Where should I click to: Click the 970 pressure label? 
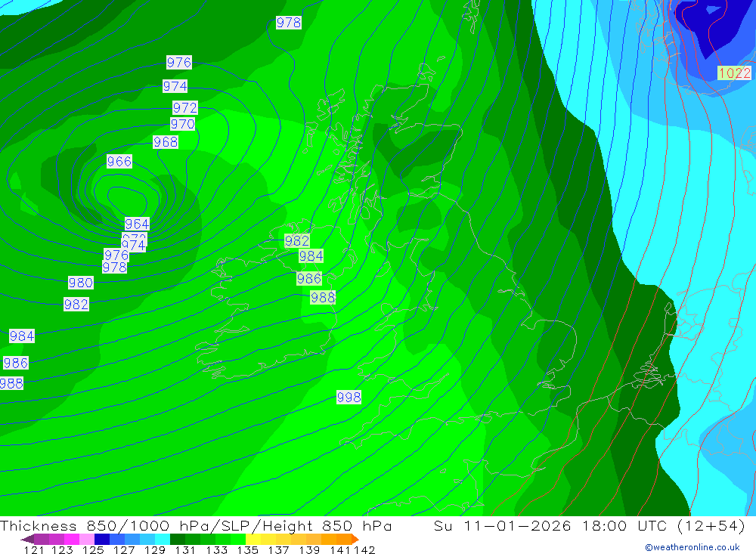tap(183, 125)
